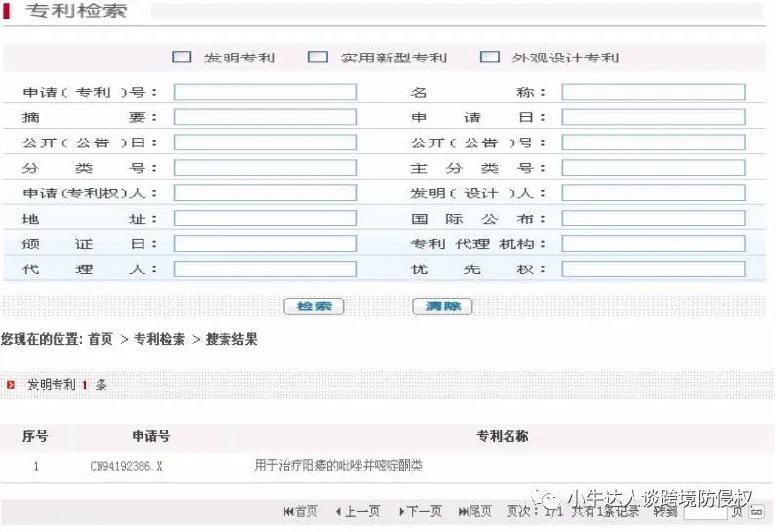The width and height of the screenshot is (777, 532).
Task: Focus the 申请(专利)号 input field
Action: [x=266, y=92]
